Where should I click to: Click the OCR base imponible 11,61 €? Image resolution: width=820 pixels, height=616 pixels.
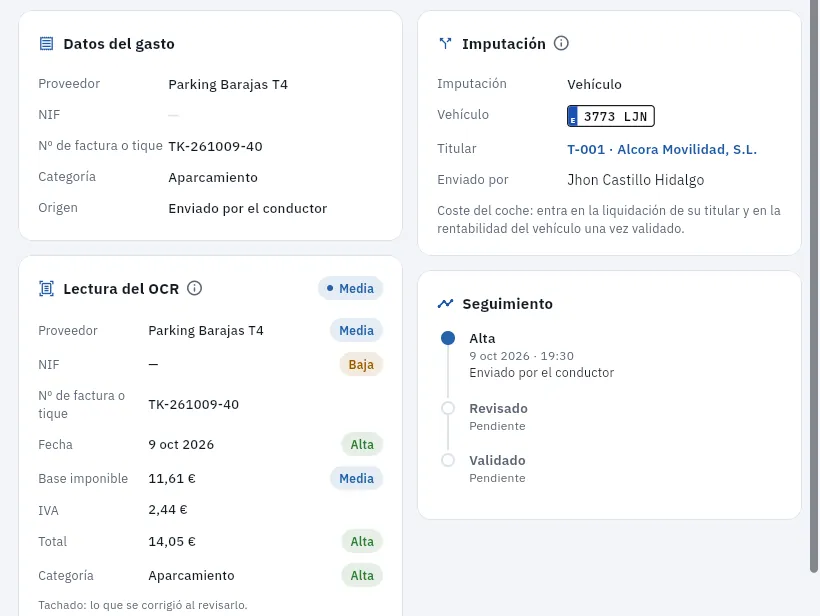pos(172,478)
